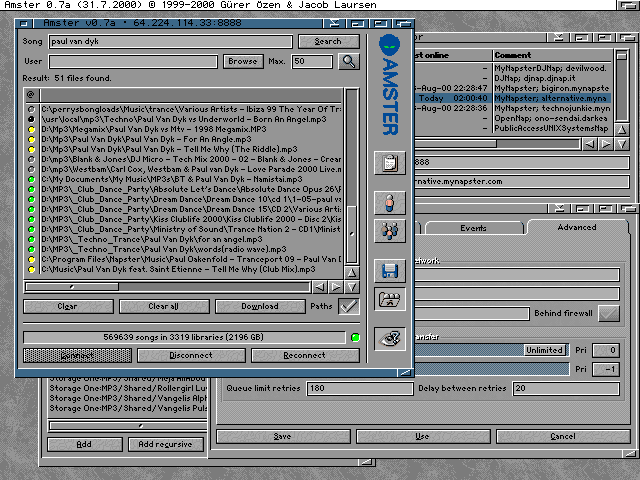This screenshot has width=640, height=480.
Task: Toggle the Behind firewall checkbox
Action: (x=607, y=314)
